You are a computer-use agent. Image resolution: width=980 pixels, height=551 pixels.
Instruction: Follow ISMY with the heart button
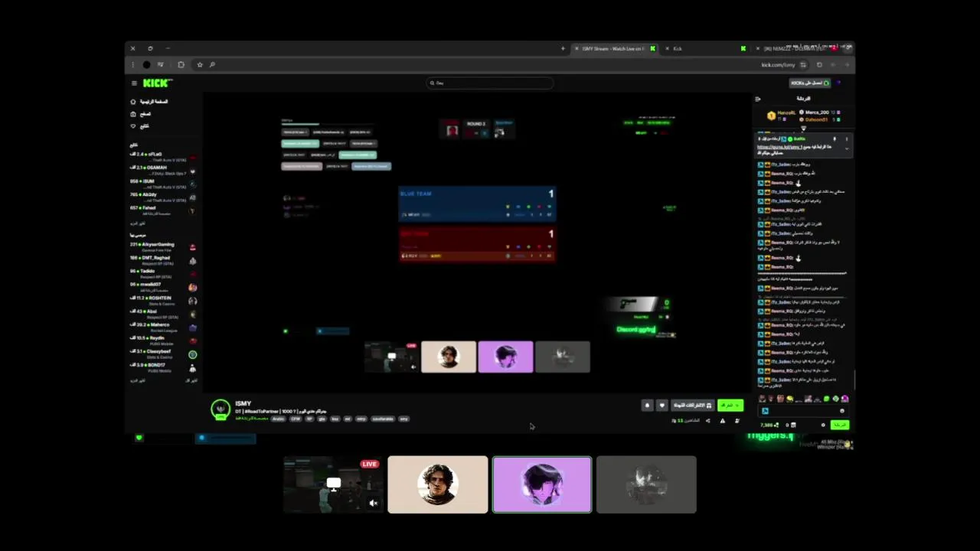662,406
